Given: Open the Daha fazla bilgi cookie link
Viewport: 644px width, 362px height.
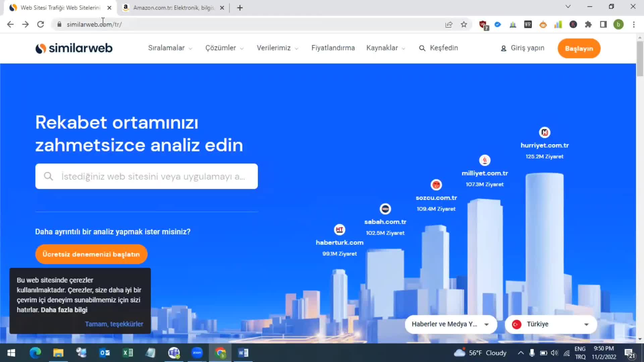Looking at the screenshot, I should click(x=64, y=310).
